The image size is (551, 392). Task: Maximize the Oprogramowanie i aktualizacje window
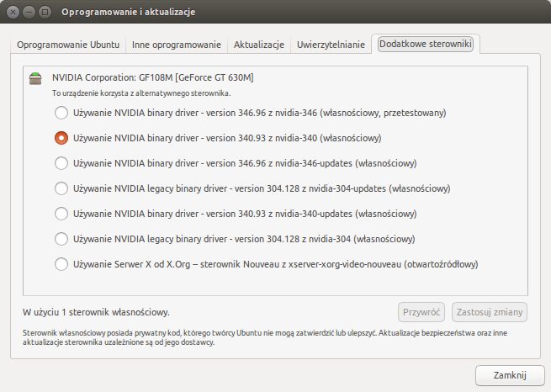tap(45, 13)
